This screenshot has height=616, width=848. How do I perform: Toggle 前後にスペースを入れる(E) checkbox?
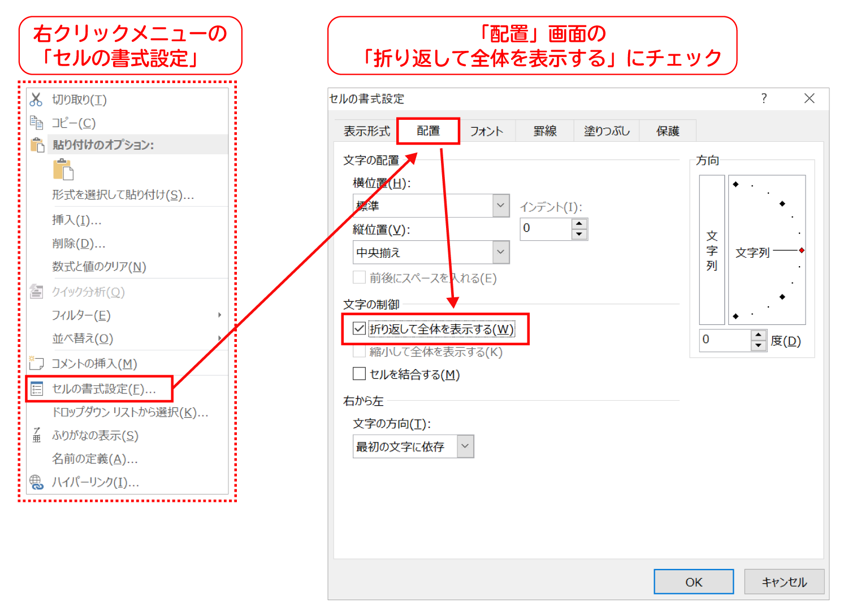pos(359,277)
